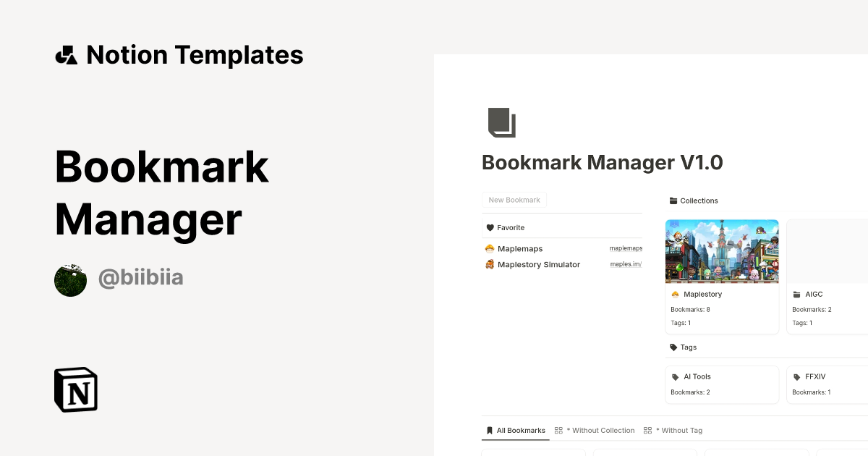868x456 pixels.
Task: Click the heart icon next to Favorite
Action: tap(490, 227)
